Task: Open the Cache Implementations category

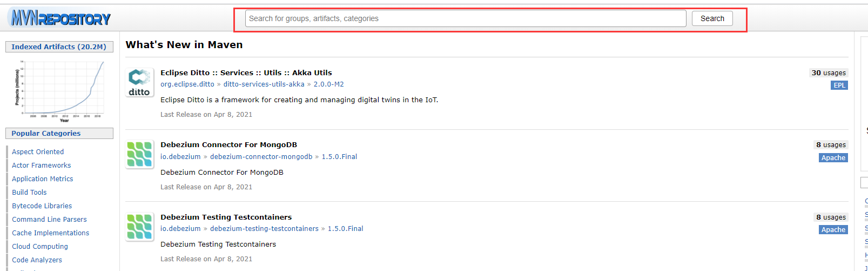Action: (x=51, y=233)
